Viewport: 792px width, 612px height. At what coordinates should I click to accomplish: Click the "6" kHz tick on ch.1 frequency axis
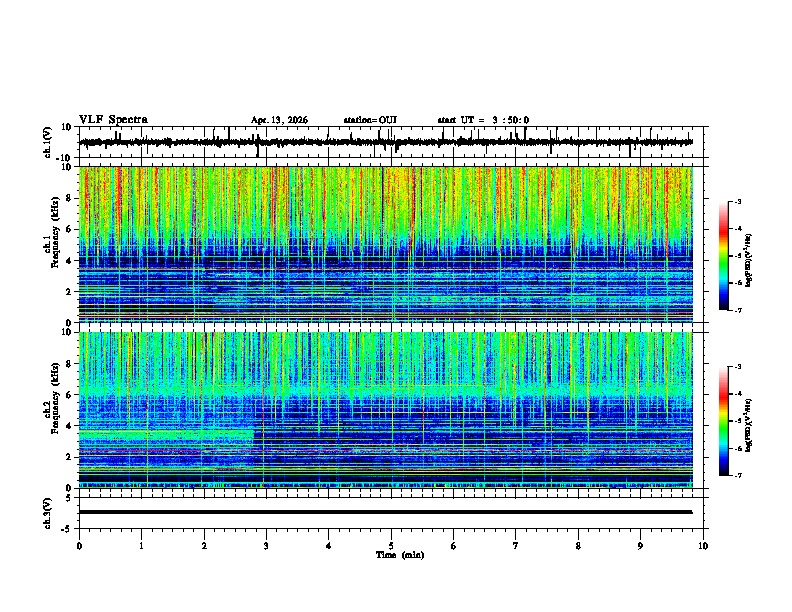(69, 230)
